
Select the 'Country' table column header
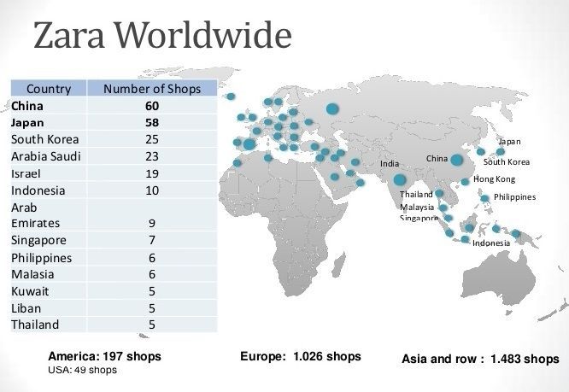(x=49, y=89)
